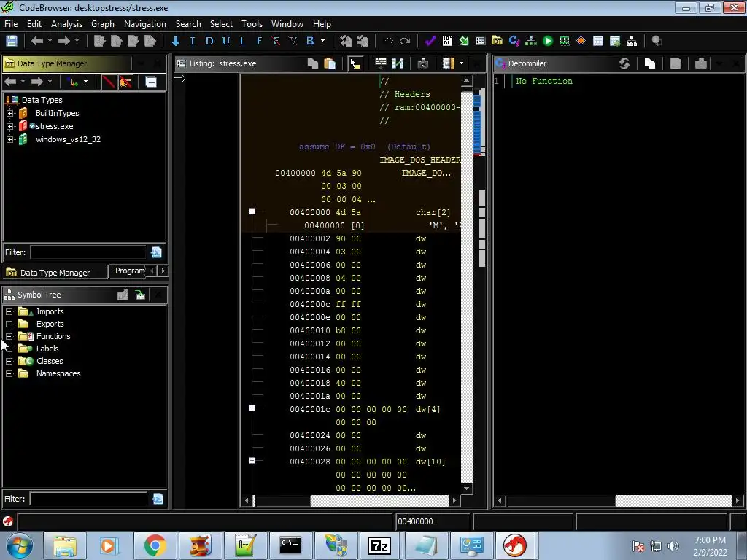Open the File menu
747x560 pixels.
pos(11,24)
